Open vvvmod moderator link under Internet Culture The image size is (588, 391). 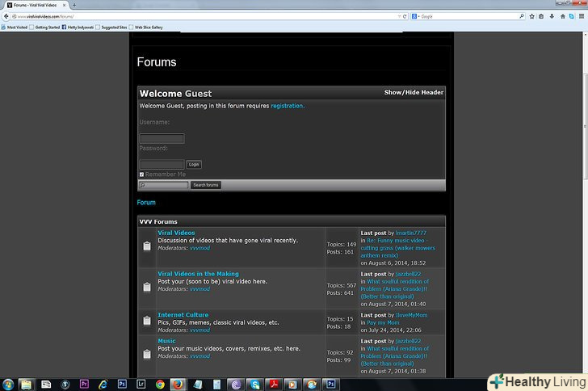(199, 330)
